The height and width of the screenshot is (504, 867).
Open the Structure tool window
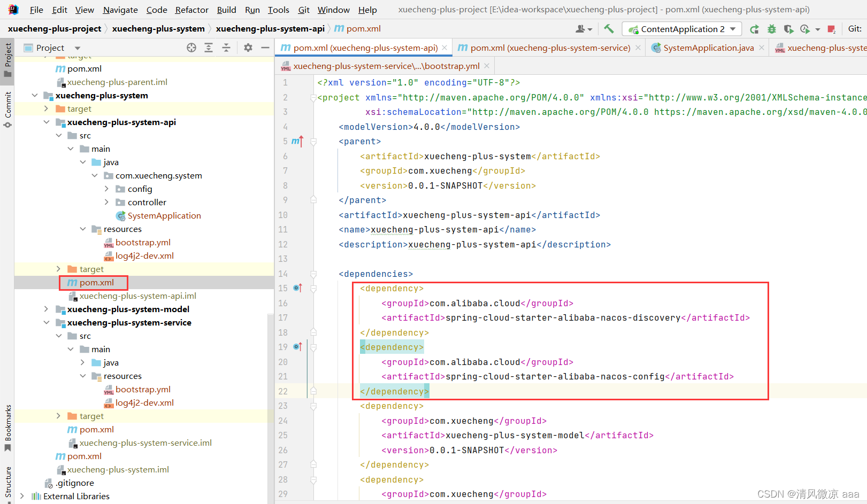[x=7, y=482]
